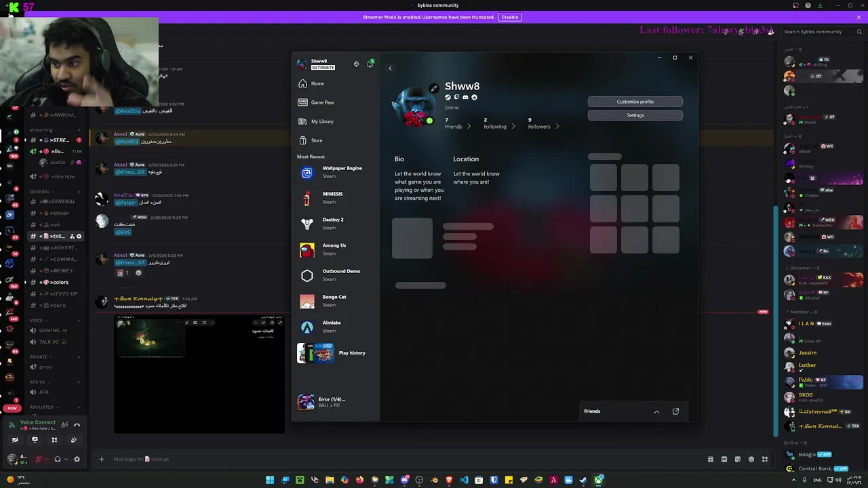Click the Discord linked account icon on profile
868x488 pixels.
point(465,98)
